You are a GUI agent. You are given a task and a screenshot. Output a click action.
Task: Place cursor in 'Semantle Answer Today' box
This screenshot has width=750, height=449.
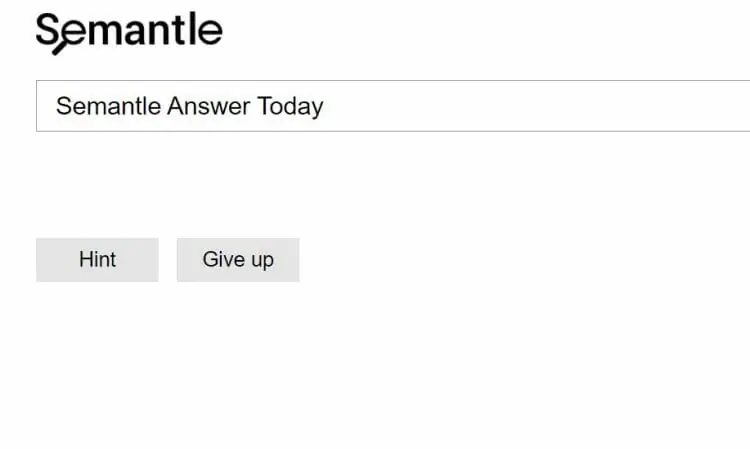click(393, 106)
